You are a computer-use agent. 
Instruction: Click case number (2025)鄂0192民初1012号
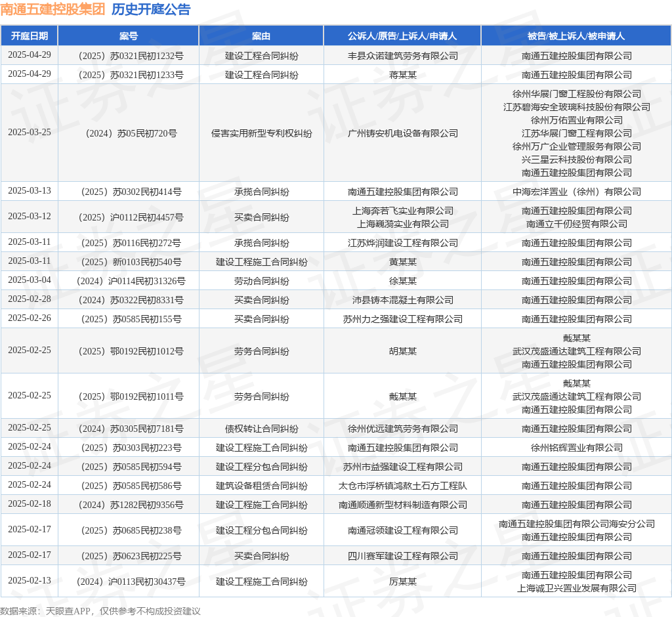[x=129, y=351]
